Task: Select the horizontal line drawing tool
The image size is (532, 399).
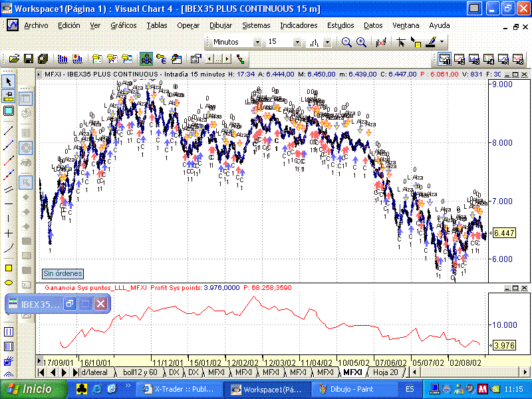Action: (9, 203)
